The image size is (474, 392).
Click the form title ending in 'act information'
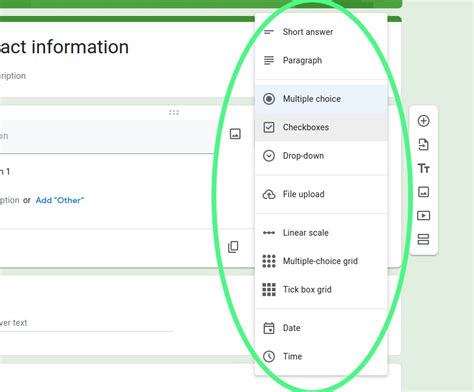pos(64,47)
